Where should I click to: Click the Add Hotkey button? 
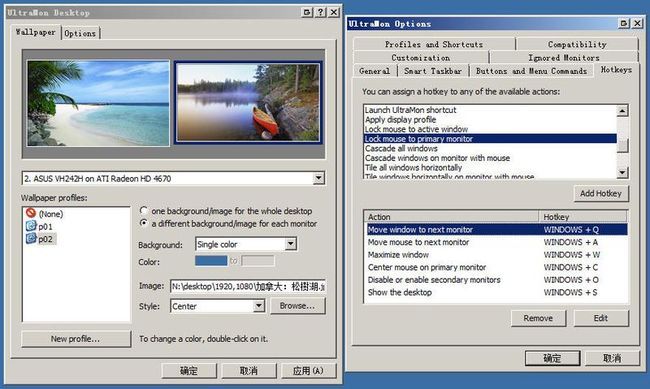pos(601,193)
